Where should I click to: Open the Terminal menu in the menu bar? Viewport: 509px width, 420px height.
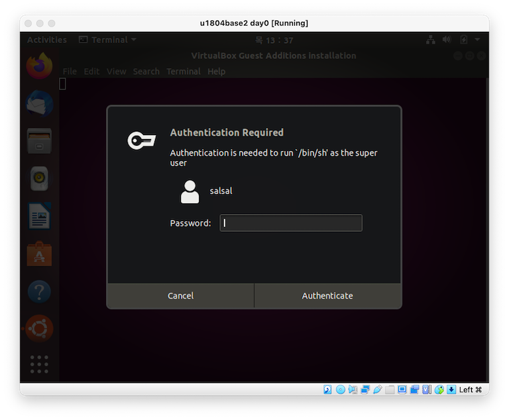point(184,72)
